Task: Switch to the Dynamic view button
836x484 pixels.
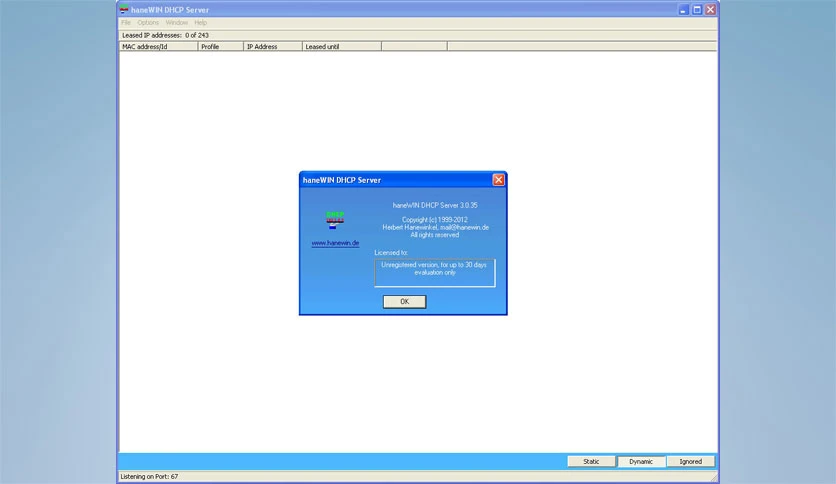Action: point(641,462)
